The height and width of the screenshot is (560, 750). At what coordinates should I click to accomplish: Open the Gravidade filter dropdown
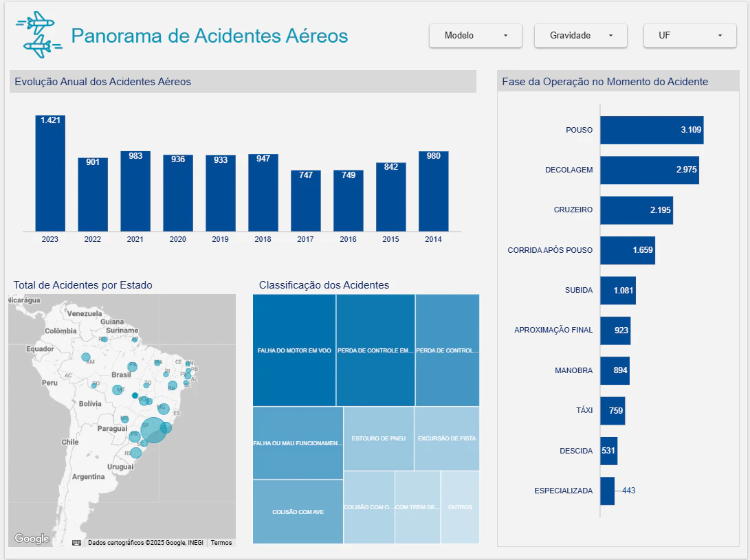[581, 36]
